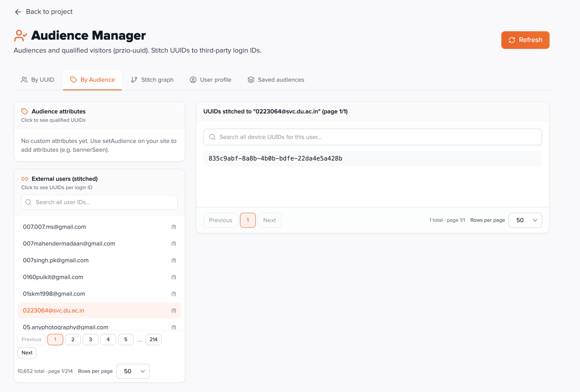Click the back arrow icon

point(18,12)
